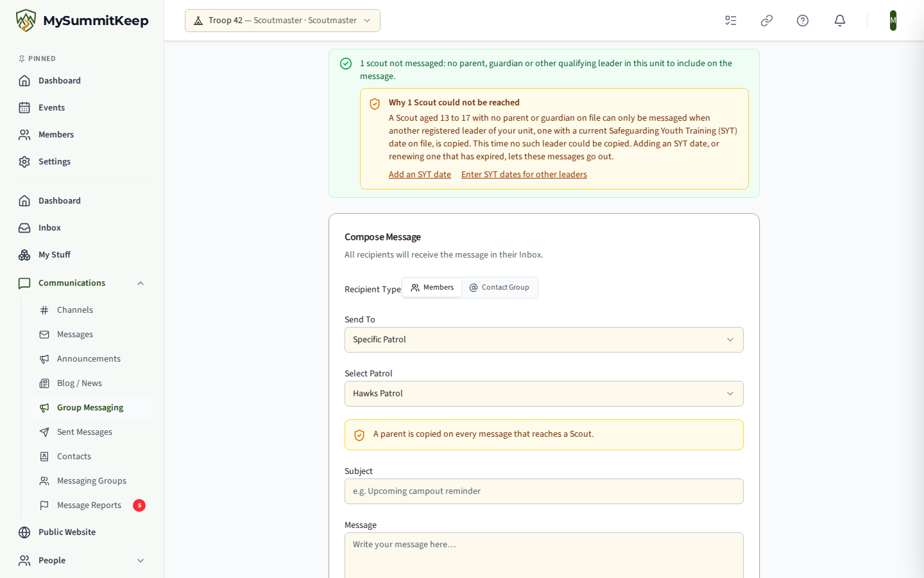
Task: Click the Compose Message heading
Action: 382,237
